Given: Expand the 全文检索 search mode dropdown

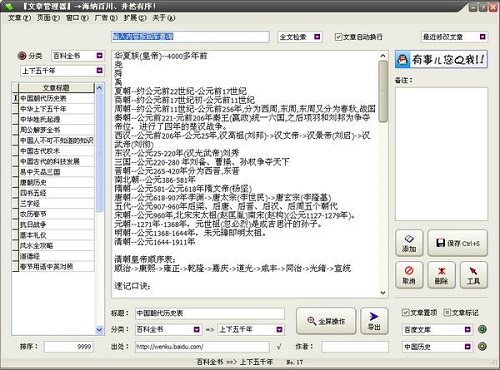Looking at the screenshot, I should 317,37.
